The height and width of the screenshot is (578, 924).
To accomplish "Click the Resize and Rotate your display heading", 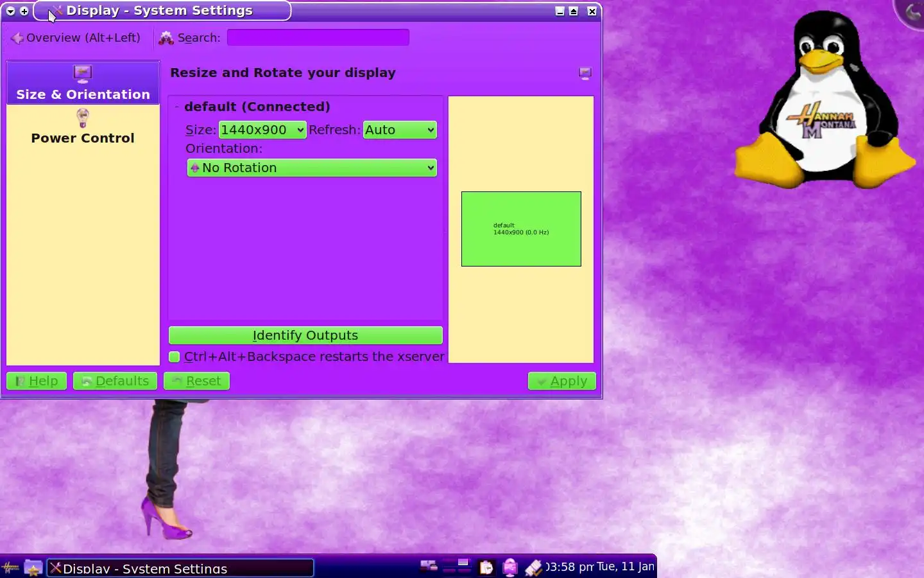I will [x=283, y=73].
